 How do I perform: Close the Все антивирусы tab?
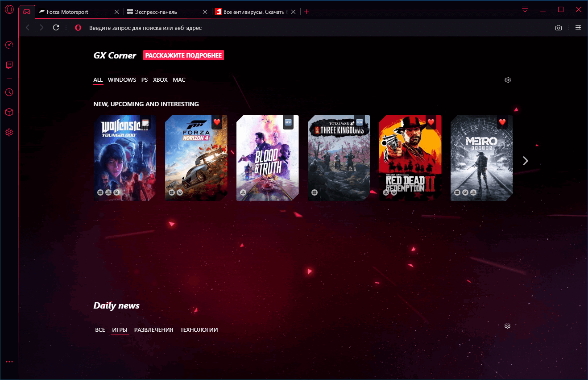(x=293, y=12)
